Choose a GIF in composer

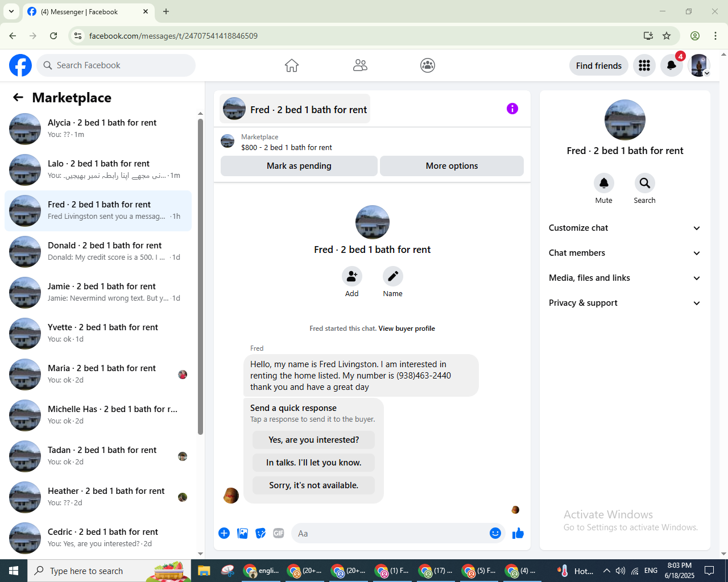click(279, 533)
